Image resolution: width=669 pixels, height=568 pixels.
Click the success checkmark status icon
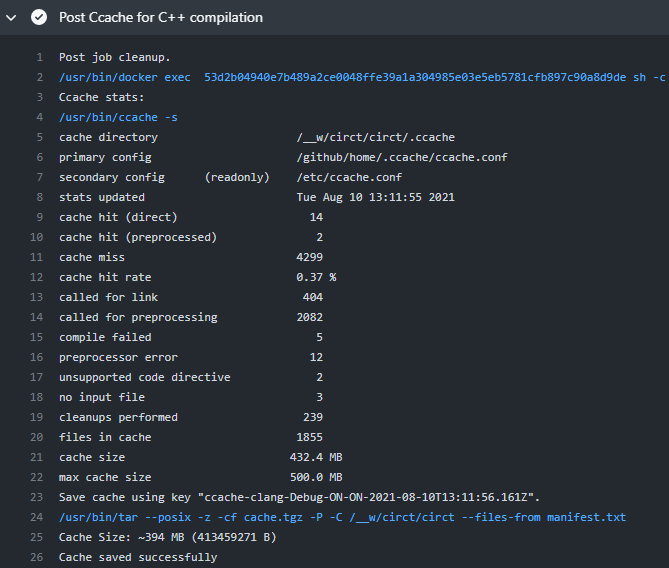39,17
